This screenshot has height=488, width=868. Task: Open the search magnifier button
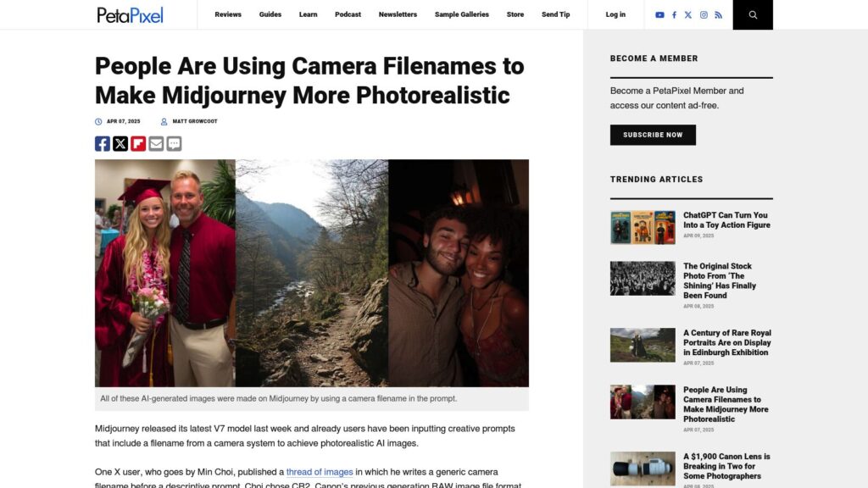pyautogui.click(x=753, y=15)
